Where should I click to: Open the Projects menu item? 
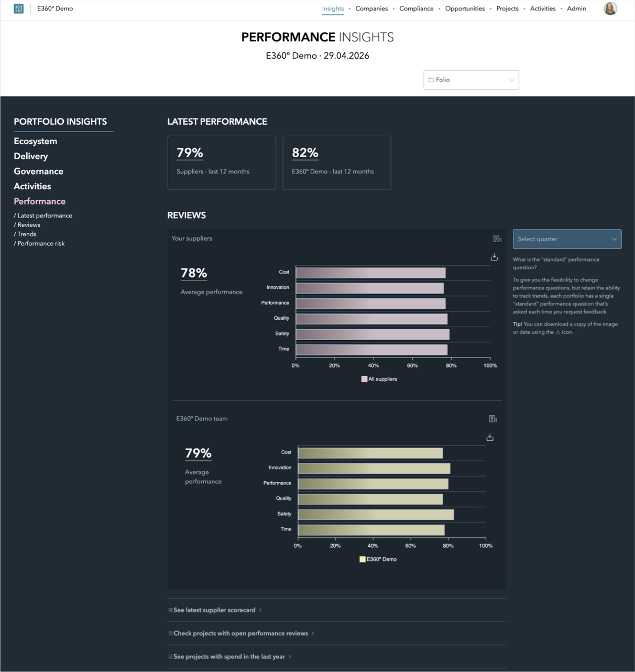pyautogui.click(x=507, y=8)
